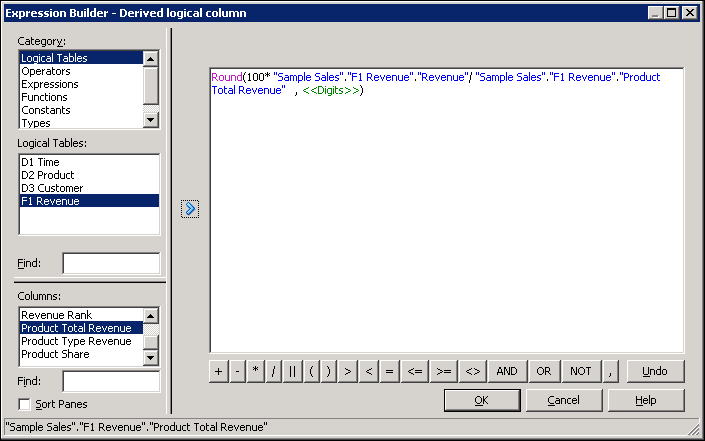The height and width of the screenshot is (441, 705).
Task: Select Product Share column
Action: [81, 354]
